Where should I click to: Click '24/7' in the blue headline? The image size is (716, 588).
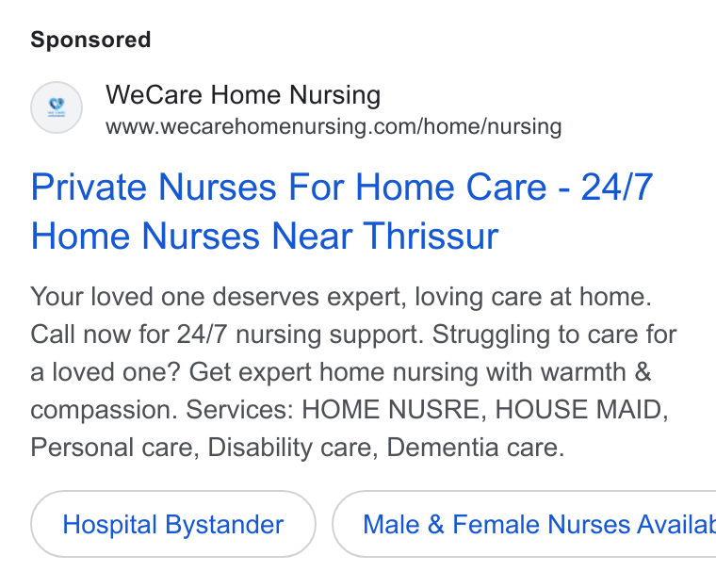617,187
